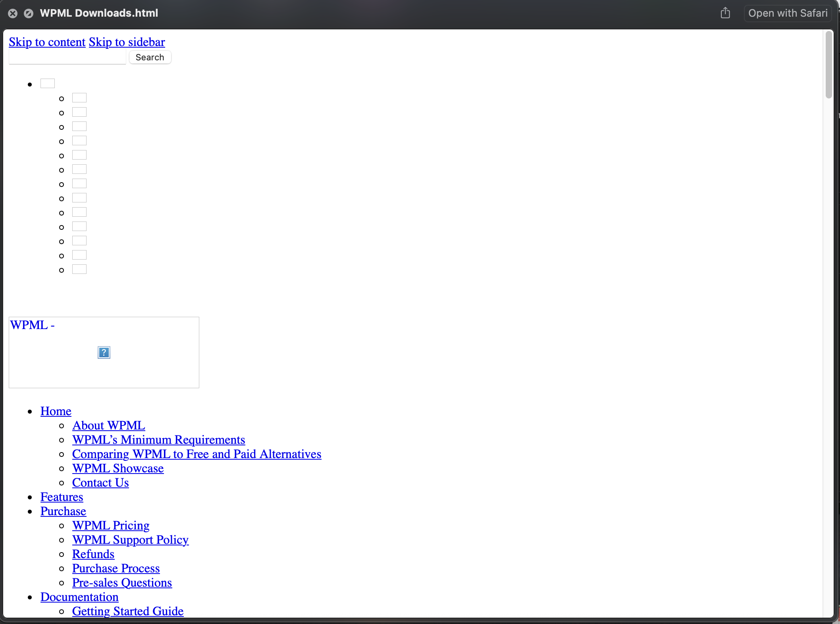Open the Getting Started Guide link

128,611
